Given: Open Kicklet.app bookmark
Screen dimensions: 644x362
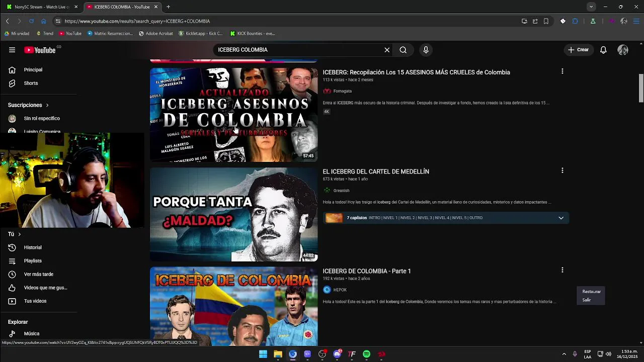Looking at the screenshot, I should [x=201, y=34].
